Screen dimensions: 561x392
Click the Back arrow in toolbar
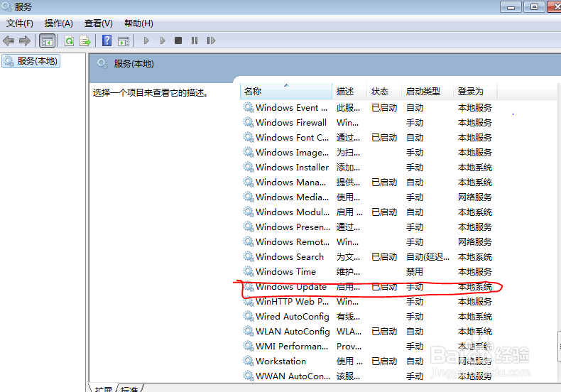click(x=9, y=40)
